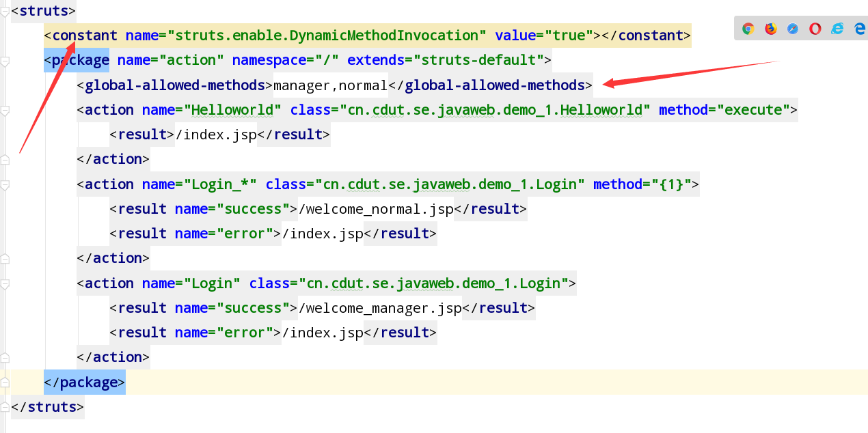Screen dimensions: 868x433
Task: Collapse the Helloworld action fold marker
Action: (x=5, y=110)
